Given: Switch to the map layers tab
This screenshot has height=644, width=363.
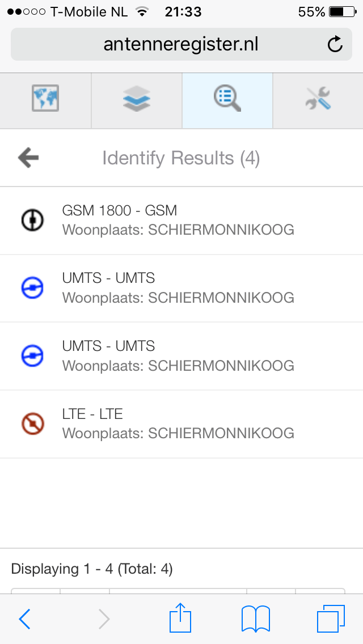Looking at the screenshot, I should tap(137, 99).
